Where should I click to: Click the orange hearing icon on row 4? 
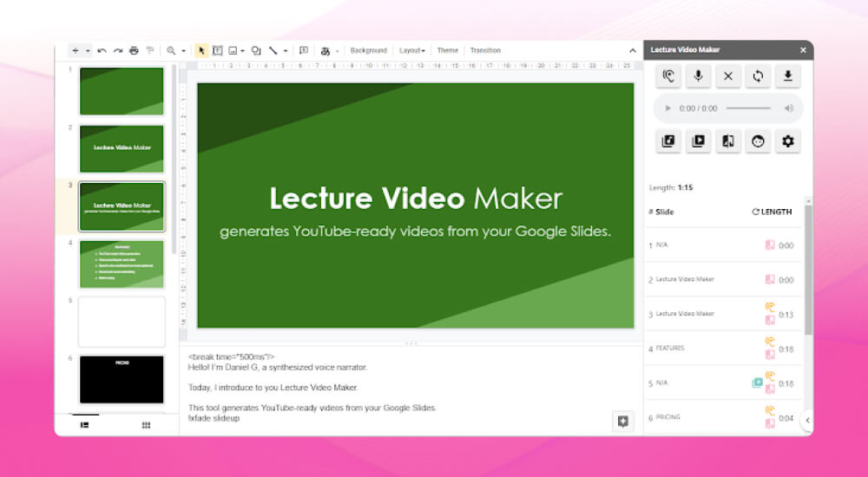coord(770,342)
